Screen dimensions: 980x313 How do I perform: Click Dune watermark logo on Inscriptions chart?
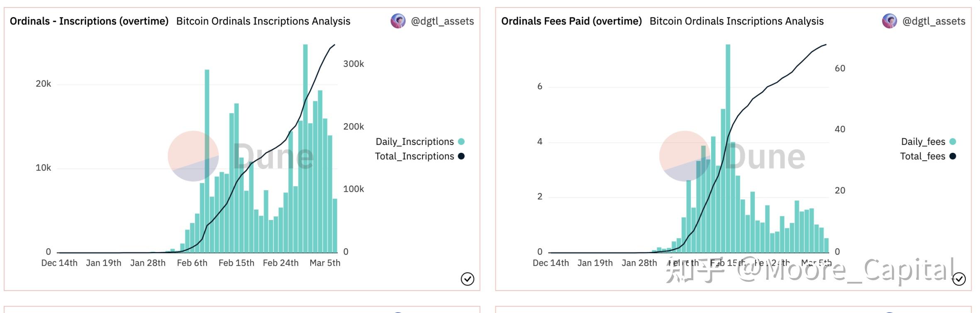241,156
